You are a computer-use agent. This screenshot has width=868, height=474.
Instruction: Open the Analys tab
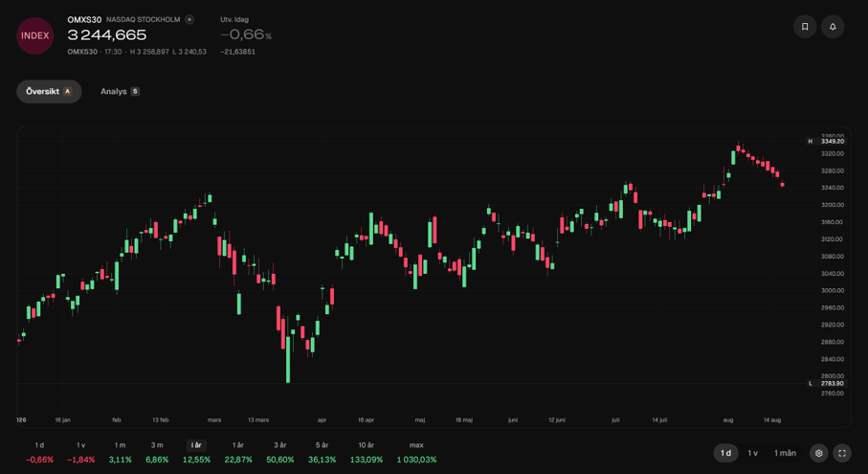(x=120, y=91)
